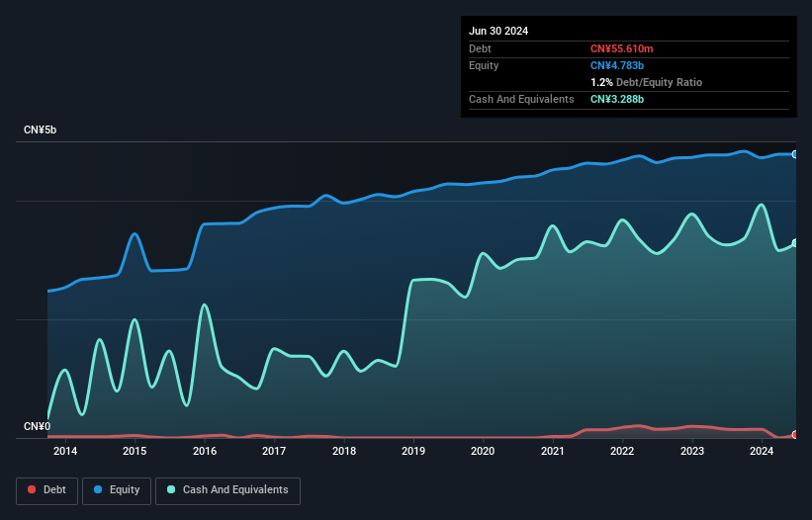Click the 2019 x-axis label

(413, 452)
